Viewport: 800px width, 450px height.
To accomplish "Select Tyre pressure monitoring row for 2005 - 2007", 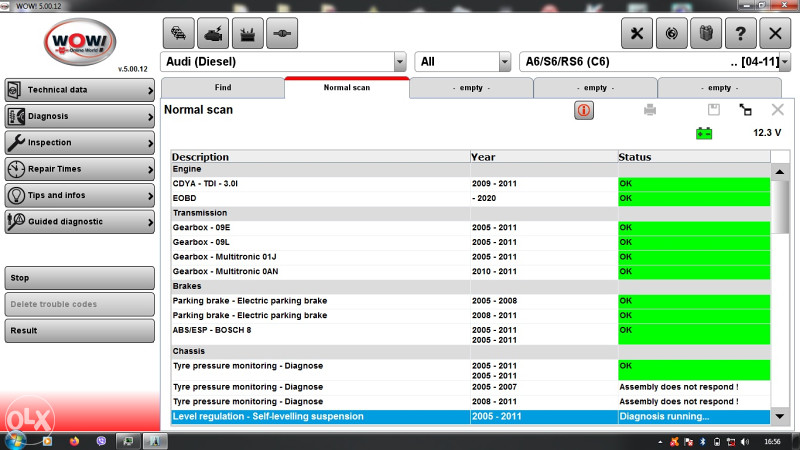I will (470, 387).
